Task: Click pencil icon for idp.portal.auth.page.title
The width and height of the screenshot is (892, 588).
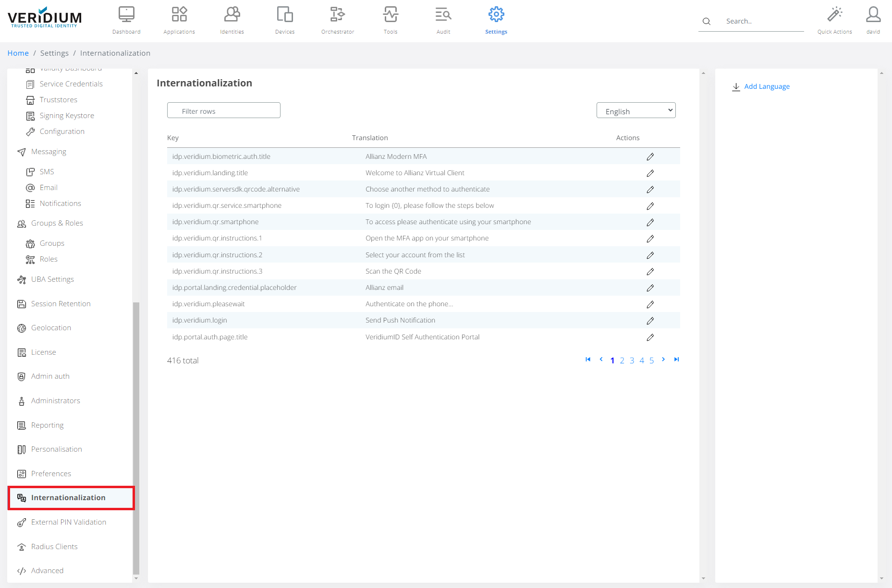Action: (x=650, y=337)
